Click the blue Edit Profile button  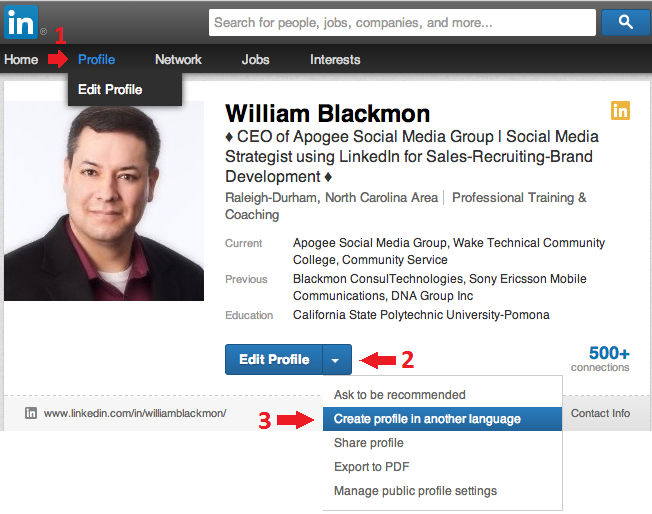tap(274, 359)
